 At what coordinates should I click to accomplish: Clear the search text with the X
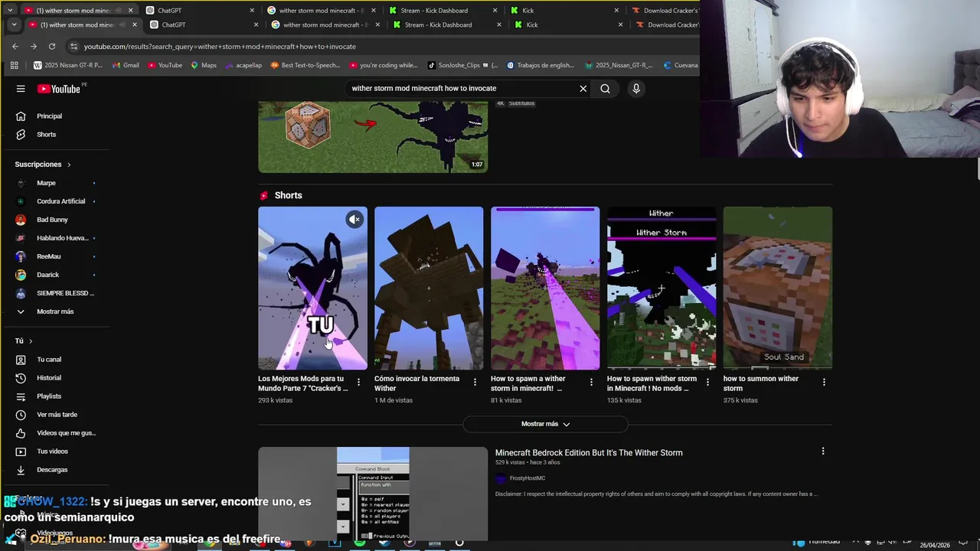pyautogui.click(x=583, y=88)
